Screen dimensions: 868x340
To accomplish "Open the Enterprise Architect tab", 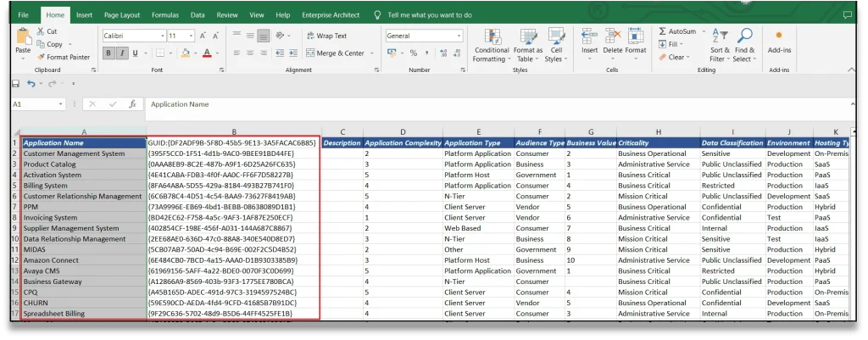I will click(331, 15).
